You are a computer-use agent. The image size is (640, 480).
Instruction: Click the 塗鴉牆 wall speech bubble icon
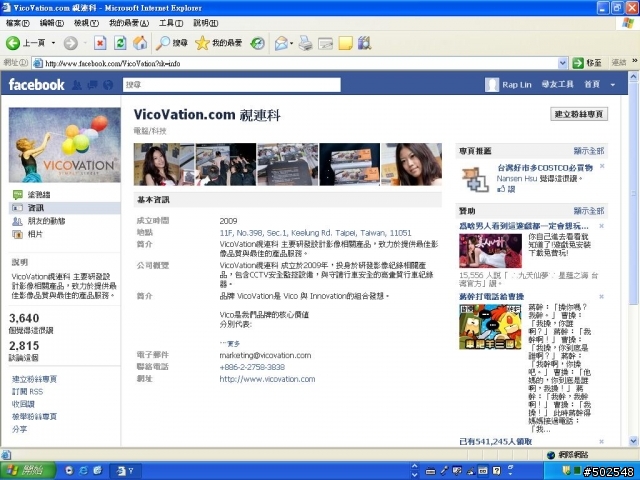(18, 195)
